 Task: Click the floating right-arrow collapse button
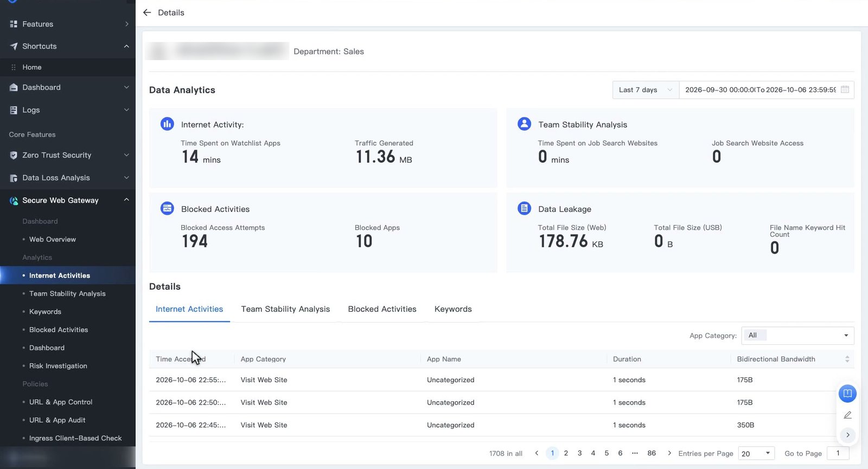(x=847, y=435)
